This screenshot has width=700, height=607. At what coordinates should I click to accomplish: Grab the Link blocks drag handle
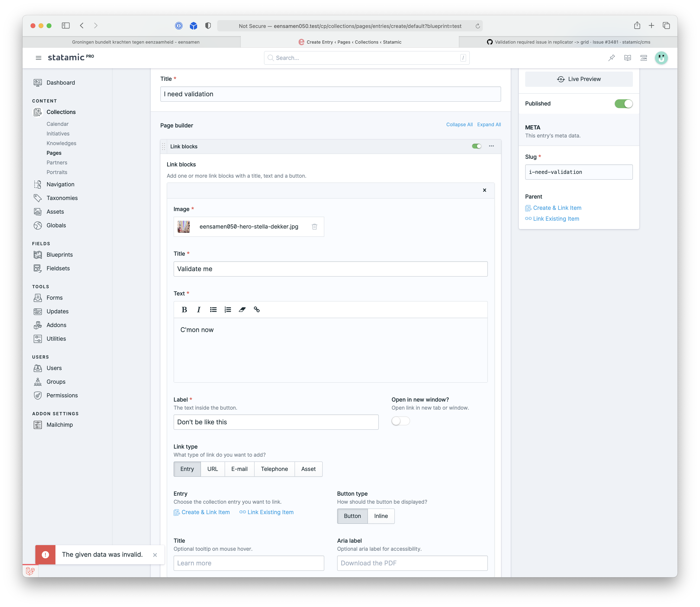tap(164, 146)
